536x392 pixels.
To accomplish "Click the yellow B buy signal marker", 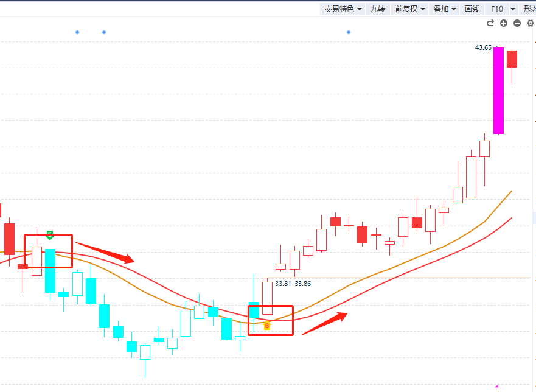I will [x=266, y=326].
